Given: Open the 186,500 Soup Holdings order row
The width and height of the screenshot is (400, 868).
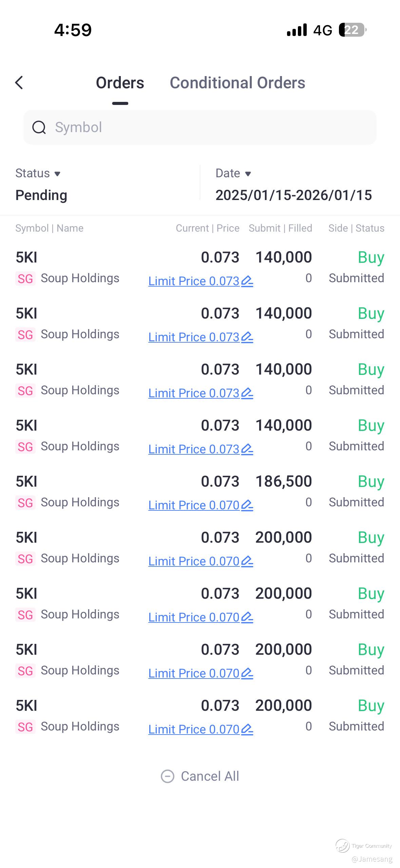Looking at the screenshot, I should 200,492.
